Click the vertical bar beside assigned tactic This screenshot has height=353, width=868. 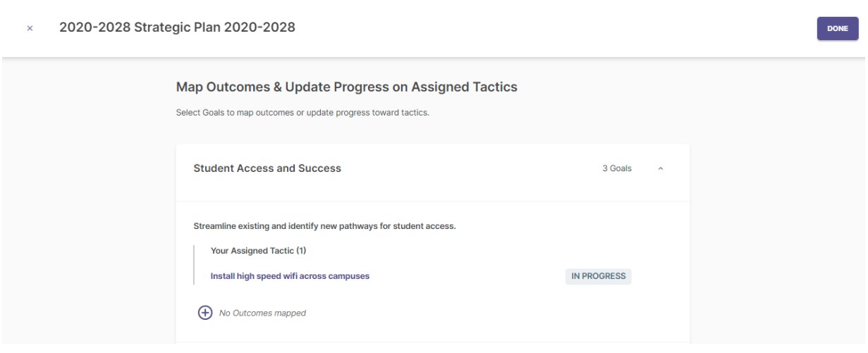coord(194,264)
